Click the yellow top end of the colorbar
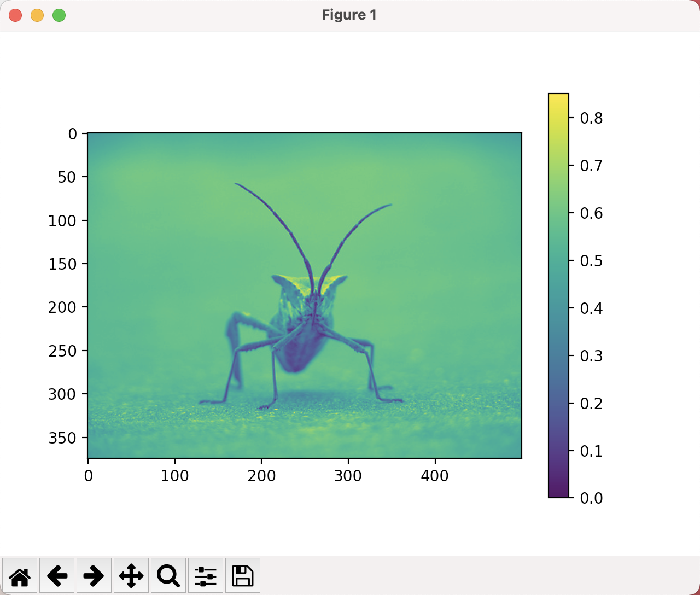 point(558,100)
